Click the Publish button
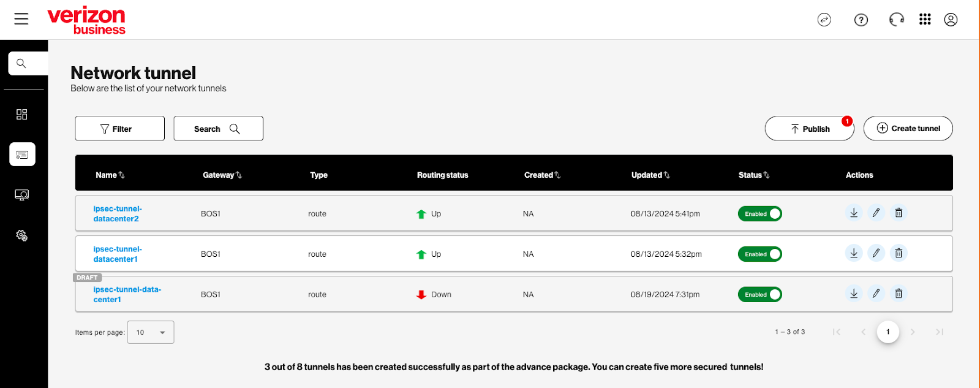Screen dimensions: 980x388 click(x=809, y=129)
